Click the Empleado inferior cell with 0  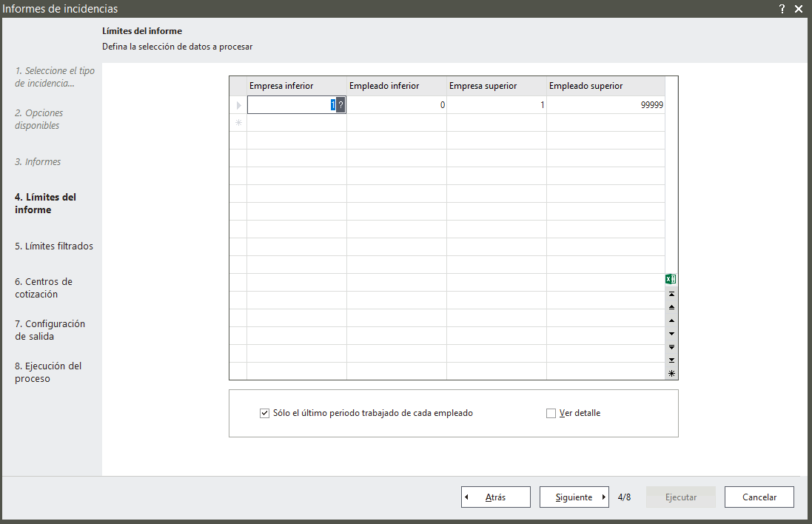397,105
